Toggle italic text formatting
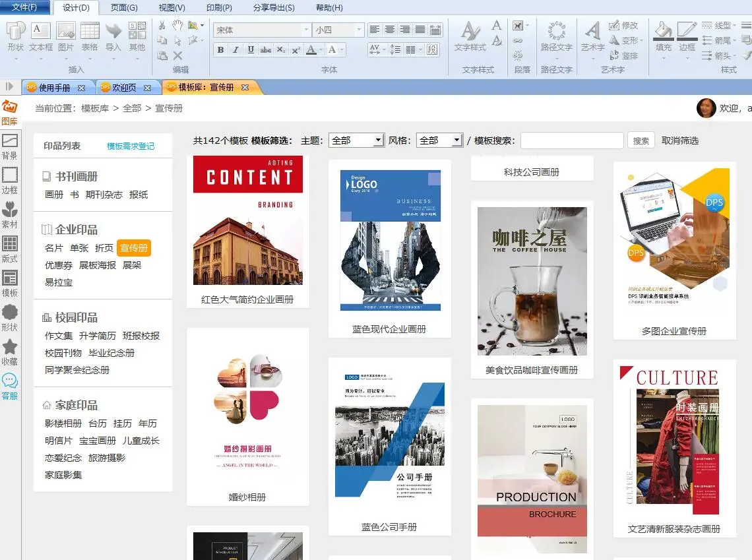This screenshot has height=560, width=752. pyautogui.click(x=235, y=50)
